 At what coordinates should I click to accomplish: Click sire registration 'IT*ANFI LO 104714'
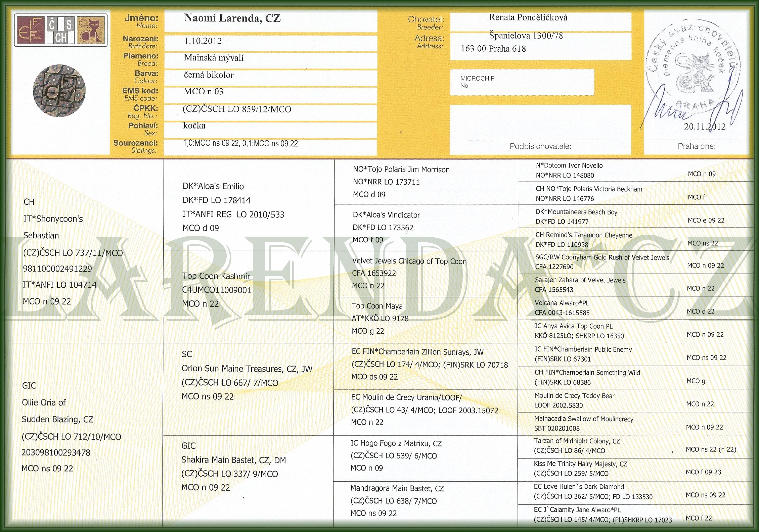60,285
